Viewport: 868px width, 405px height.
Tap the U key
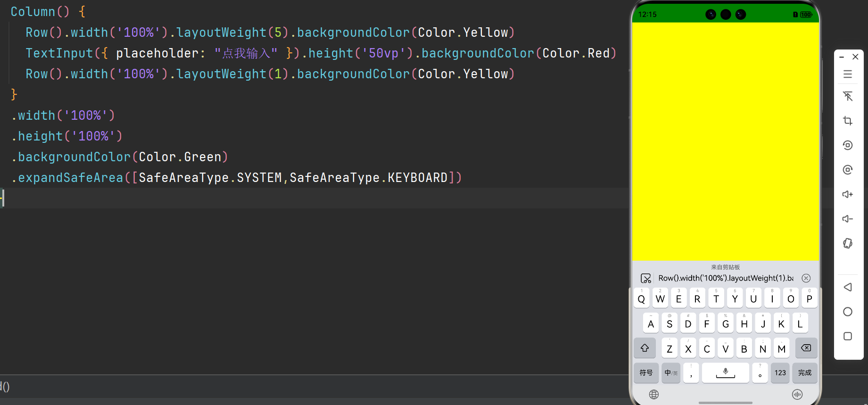click(753, 298)
